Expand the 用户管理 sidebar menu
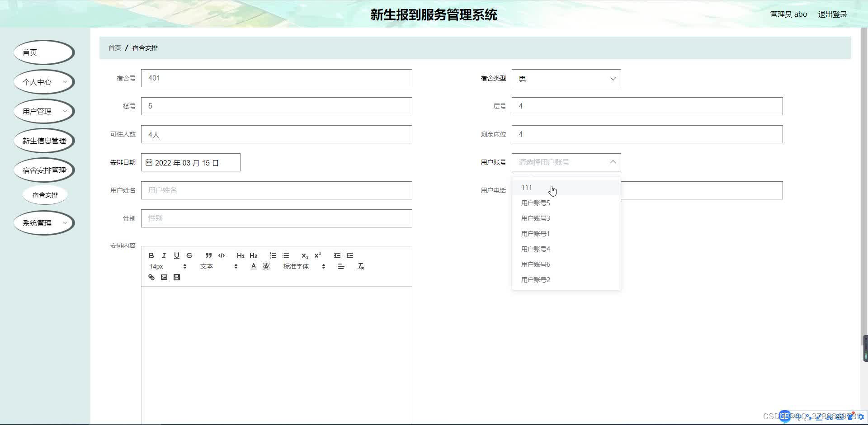Image resolution: width=868 pixels, height=425 pixels. pyautogui.click(x=44, y=111)
